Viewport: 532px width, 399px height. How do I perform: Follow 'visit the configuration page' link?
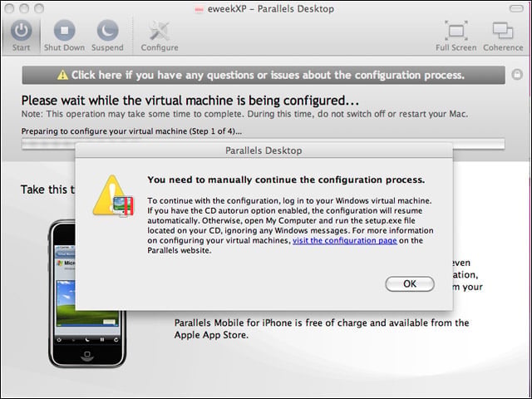point(345,240)
